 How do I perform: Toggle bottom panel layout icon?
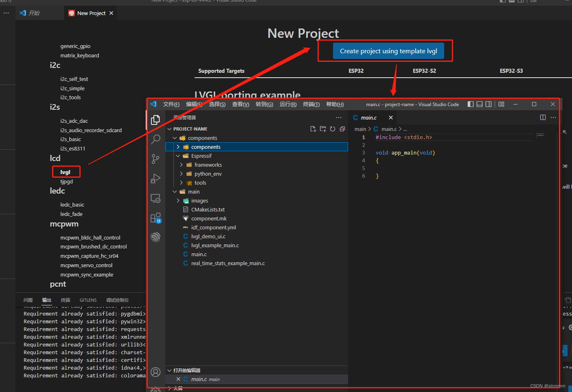pos(480,104)
